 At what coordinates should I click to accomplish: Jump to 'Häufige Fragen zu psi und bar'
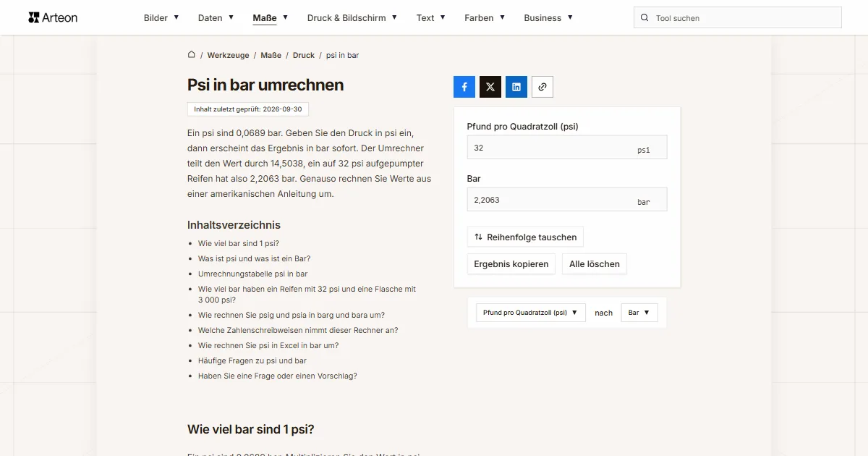coord(252,360)
